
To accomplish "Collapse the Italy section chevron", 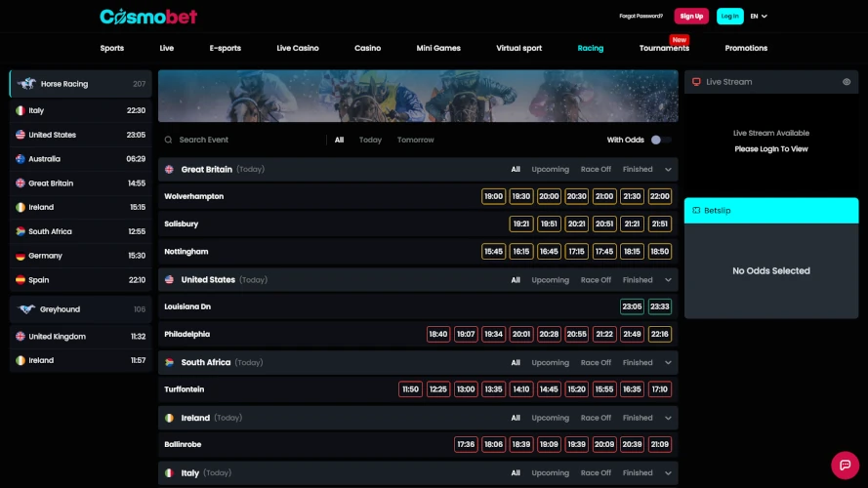I will coord(668,473).
